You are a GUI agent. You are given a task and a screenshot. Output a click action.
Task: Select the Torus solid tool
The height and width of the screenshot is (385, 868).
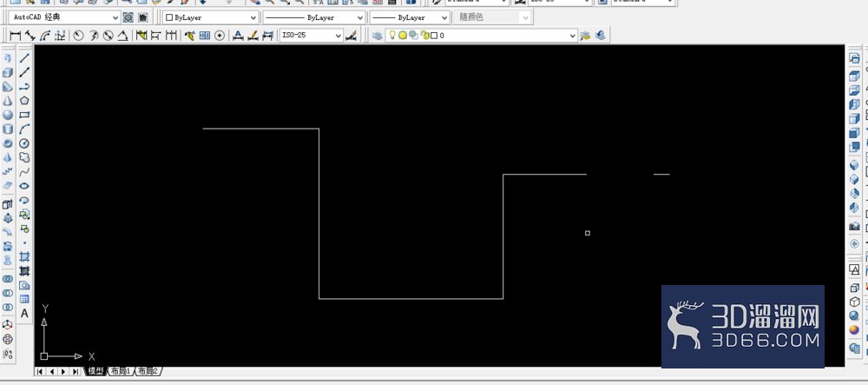pos(8,143)
